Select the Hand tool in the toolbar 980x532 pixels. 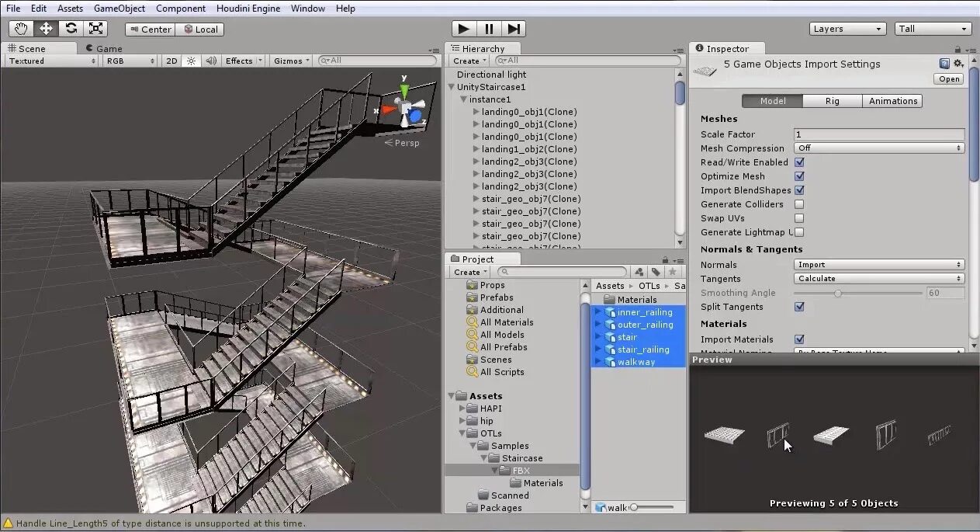pyautogui.click(x=20, y=28)
